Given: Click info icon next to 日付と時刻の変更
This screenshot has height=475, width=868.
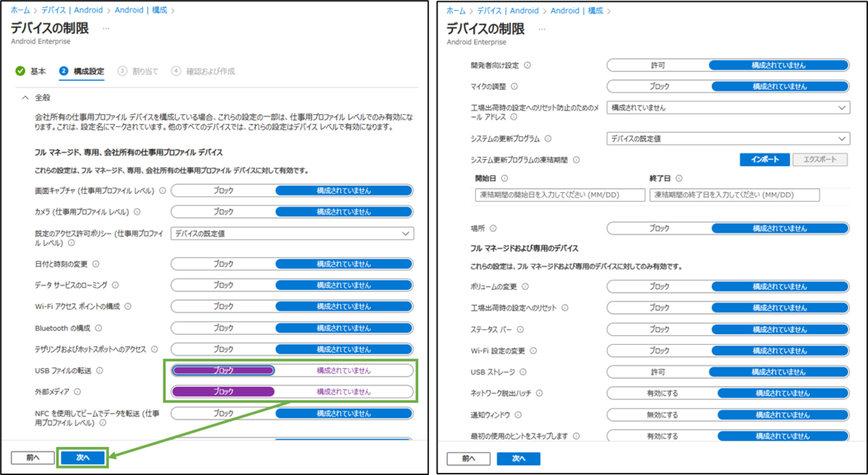Looking at the screenshot, I should point(95,264).
